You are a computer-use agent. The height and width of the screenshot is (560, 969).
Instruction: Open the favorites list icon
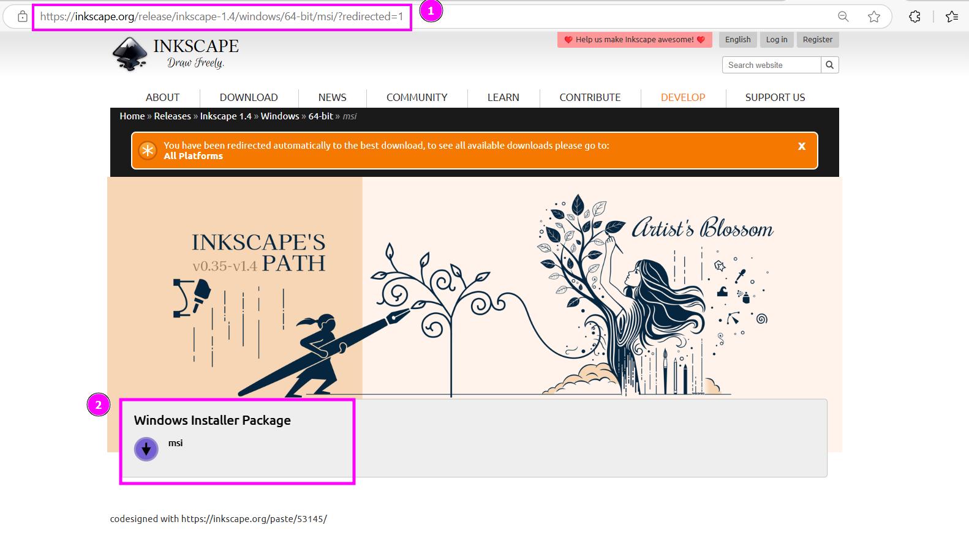(x=952, y=17)
